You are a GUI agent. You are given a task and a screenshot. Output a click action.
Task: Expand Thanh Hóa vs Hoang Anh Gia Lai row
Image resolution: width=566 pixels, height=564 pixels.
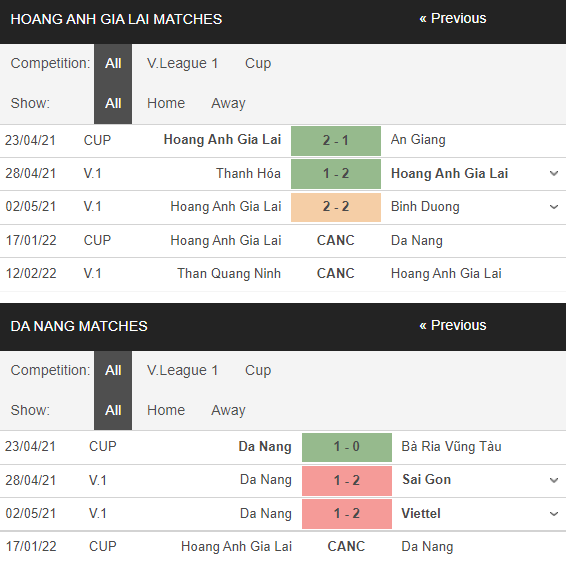point(554,174)
